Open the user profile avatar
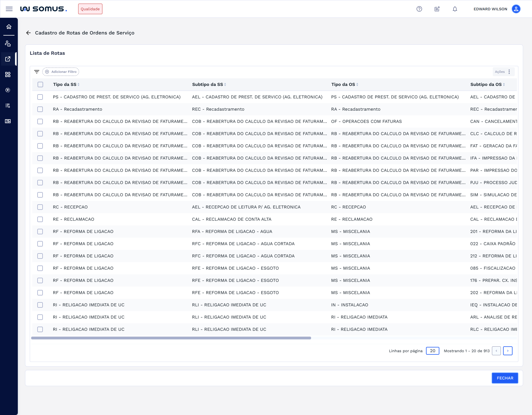Image resolution: width=532 pixels, height=415 pixels. [x=516, y=9]
